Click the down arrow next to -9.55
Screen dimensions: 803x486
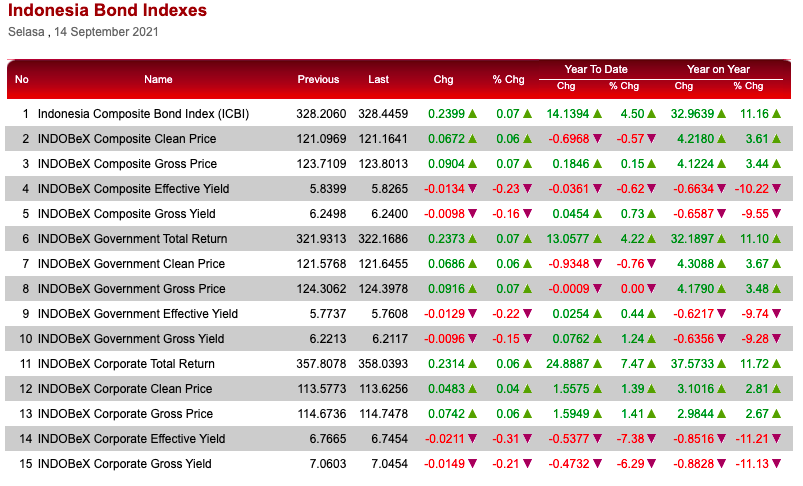point(776,214)
